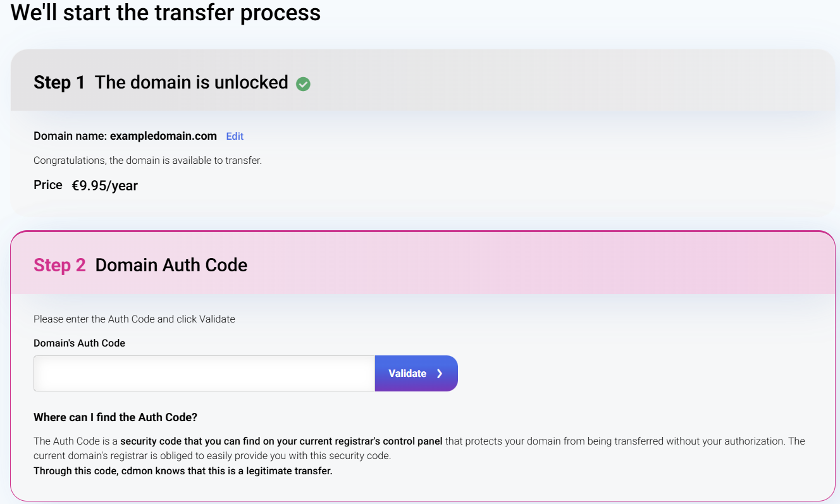Click "Where can I find the Auth Code?" heading
The width and height of the screenshot is (840, 504).
115,417
